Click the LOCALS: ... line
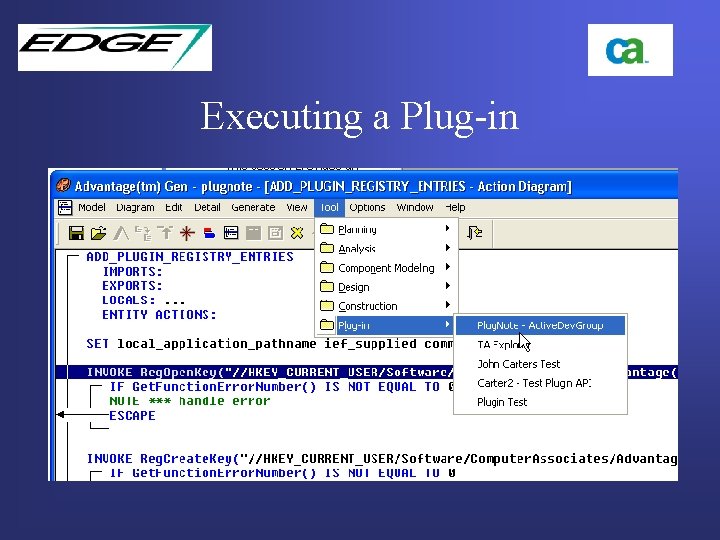The image size is (720, 540). pyautogui.click(x=143, y=300)
